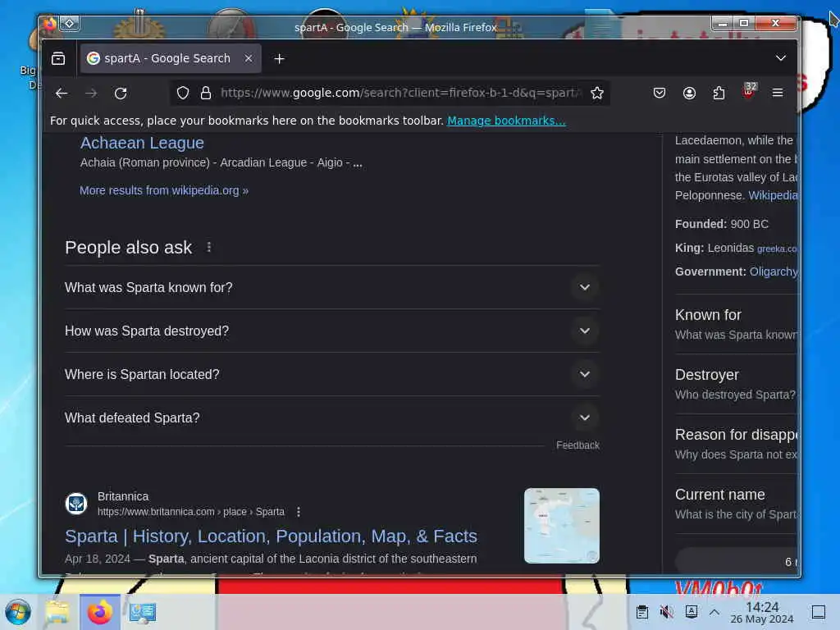Open the file manager in the taskbar
This screenshot has width=840, height=630.
point(57,612)
